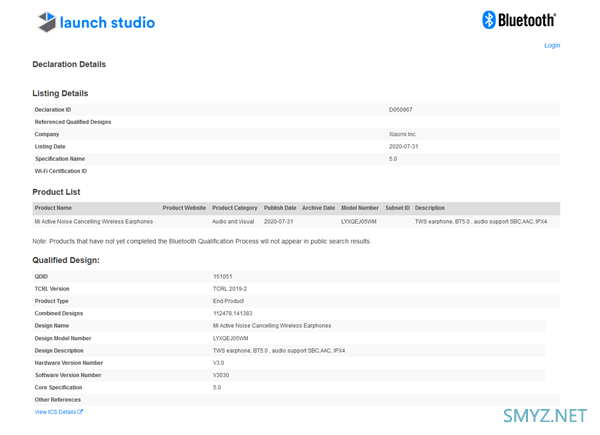
Task: Click the Specification Name label
Action: [x=60, y=159]
